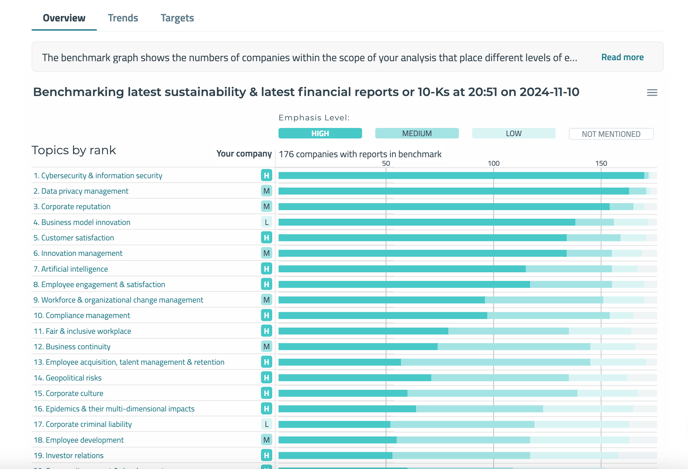
Task: Toggle the NOT MENTIONED legend filter
Action: click(611, 133)
